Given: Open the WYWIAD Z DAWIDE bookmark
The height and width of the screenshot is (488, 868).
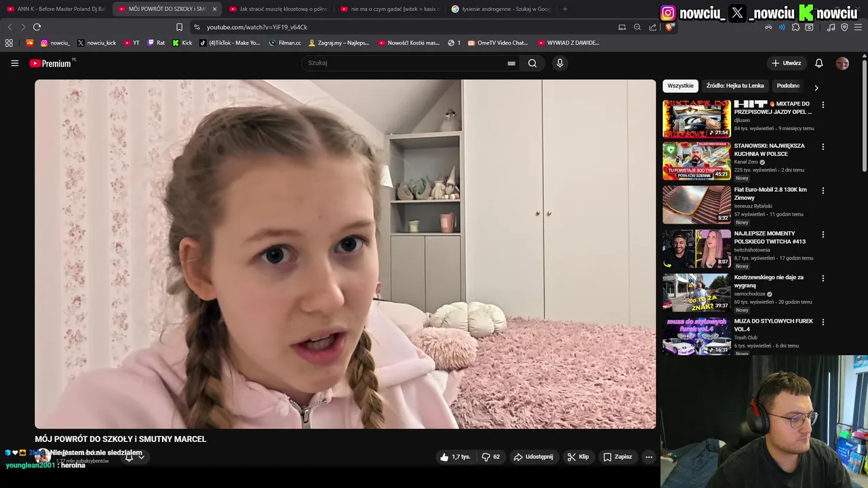Looking at the screenshot, I should 568,43.
